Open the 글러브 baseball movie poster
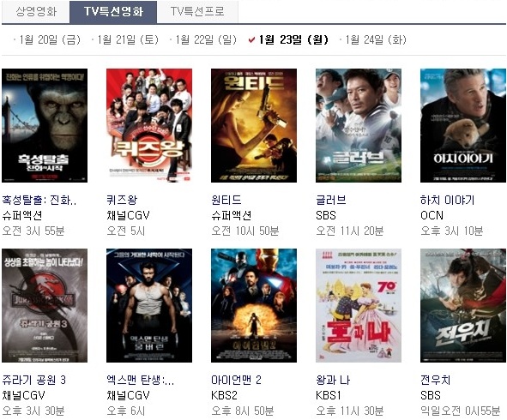This screenshot has width=507, height=420. click(x=359, y=125)
